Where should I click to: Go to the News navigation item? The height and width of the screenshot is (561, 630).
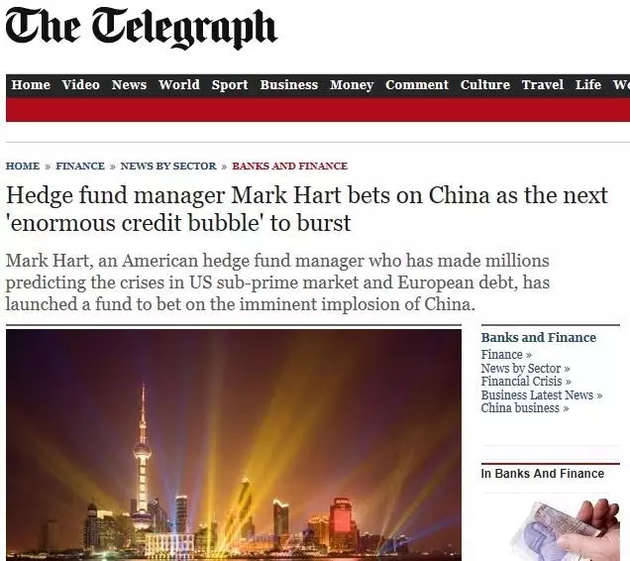pos(129,85)
